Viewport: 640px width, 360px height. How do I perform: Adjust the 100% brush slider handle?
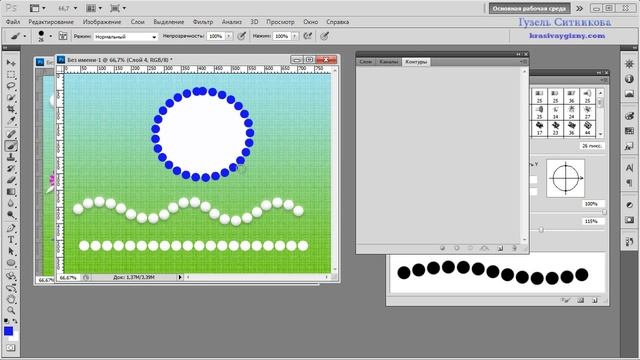pos(604,212)
